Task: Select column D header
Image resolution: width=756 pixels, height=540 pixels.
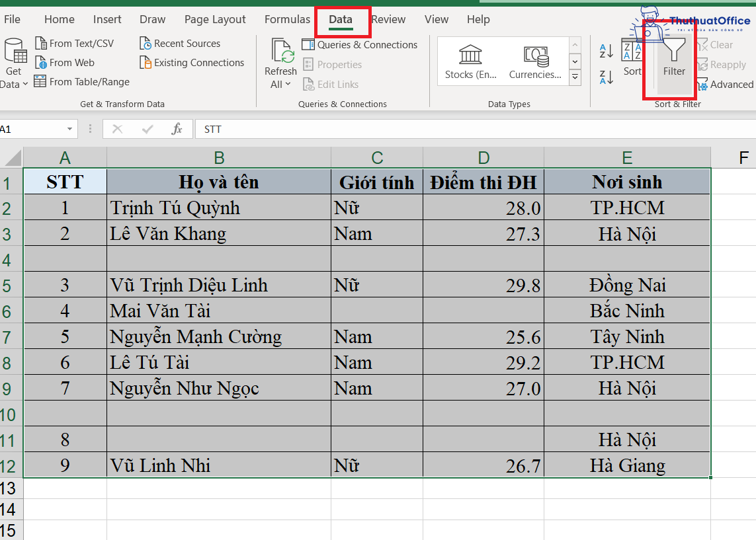Action: tap(483, 157)
